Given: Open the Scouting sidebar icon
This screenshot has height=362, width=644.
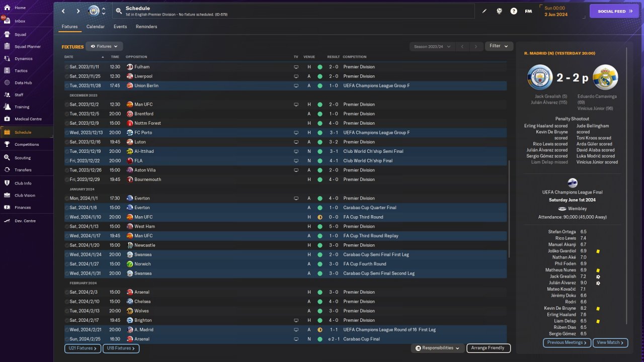Looking at the screenshot, I should (x=7, y=158).
